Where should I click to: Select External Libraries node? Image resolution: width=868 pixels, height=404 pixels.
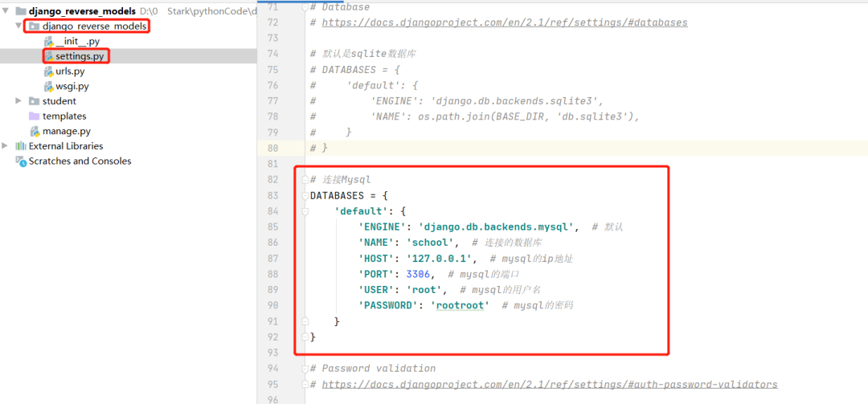click(66, 146)
